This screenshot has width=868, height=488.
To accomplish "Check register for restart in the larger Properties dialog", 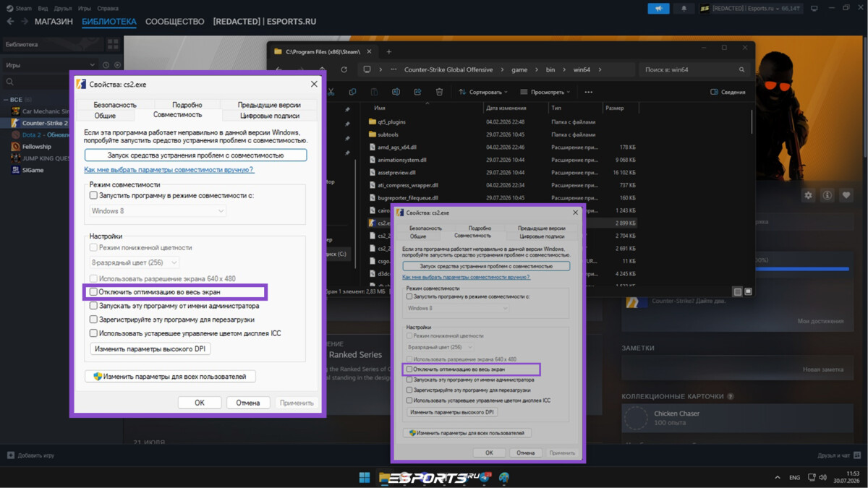I will [x=93, y=320].
